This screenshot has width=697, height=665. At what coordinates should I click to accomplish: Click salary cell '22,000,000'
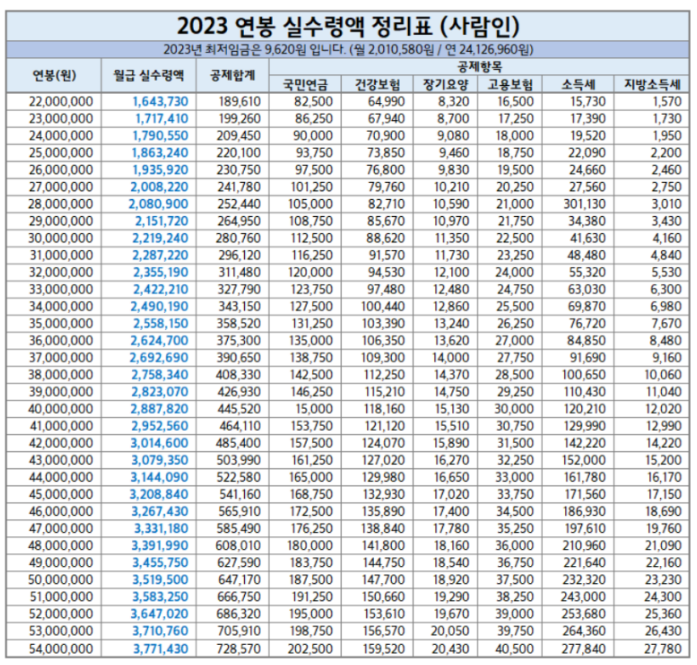pyautogui.click(x=61, y=102)
